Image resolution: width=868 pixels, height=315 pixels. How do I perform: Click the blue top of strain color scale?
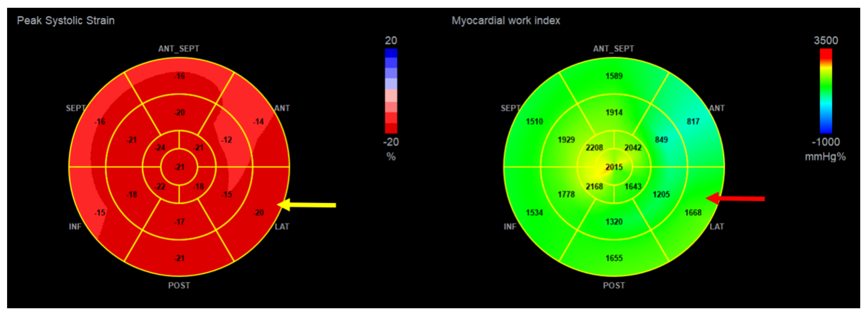pos(391,53)
